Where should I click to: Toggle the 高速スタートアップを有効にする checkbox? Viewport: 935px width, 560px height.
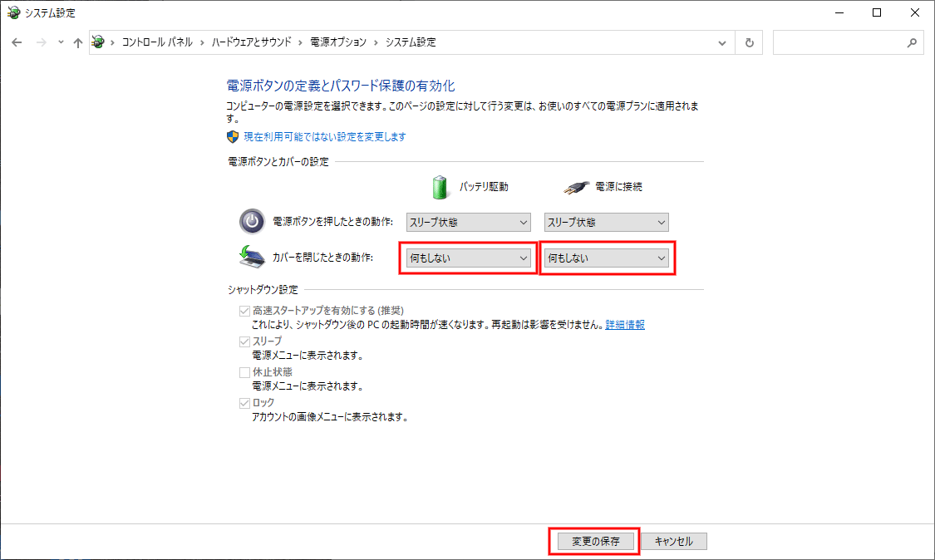coord(245,310)
